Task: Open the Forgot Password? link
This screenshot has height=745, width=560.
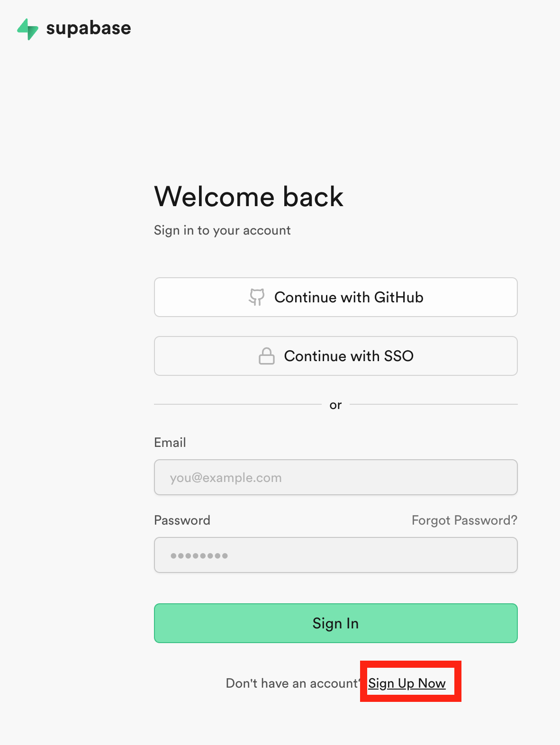Action: pos(464,520)
